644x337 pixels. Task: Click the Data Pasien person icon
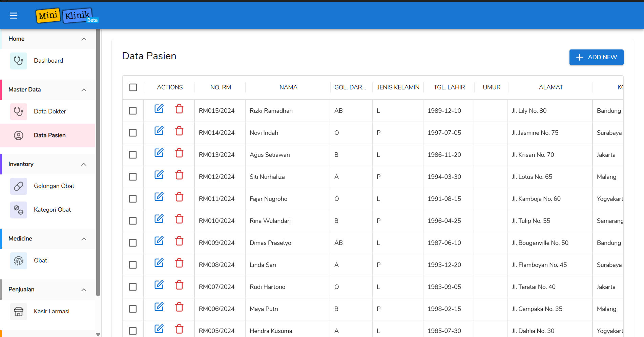click(x=19, y=135)
